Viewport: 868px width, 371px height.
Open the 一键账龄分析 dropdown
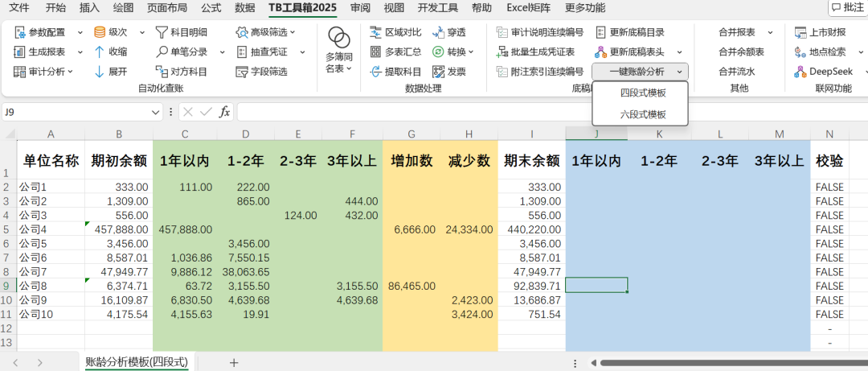(x=641, y=72)
